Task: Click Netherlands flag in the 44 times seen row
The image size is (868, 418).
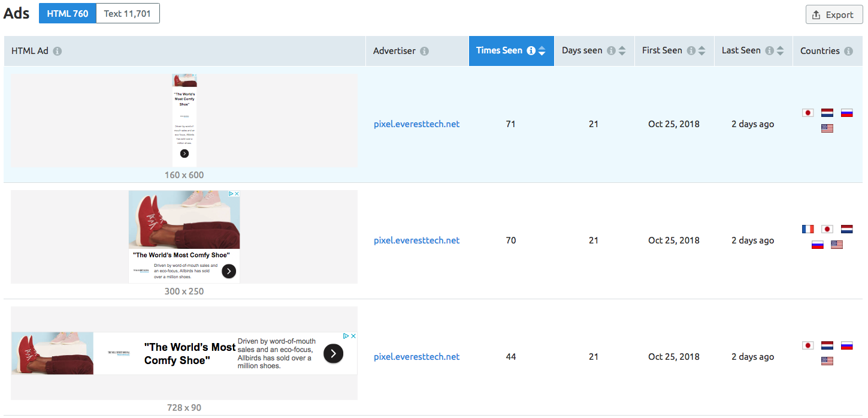Action: [827, 345]
